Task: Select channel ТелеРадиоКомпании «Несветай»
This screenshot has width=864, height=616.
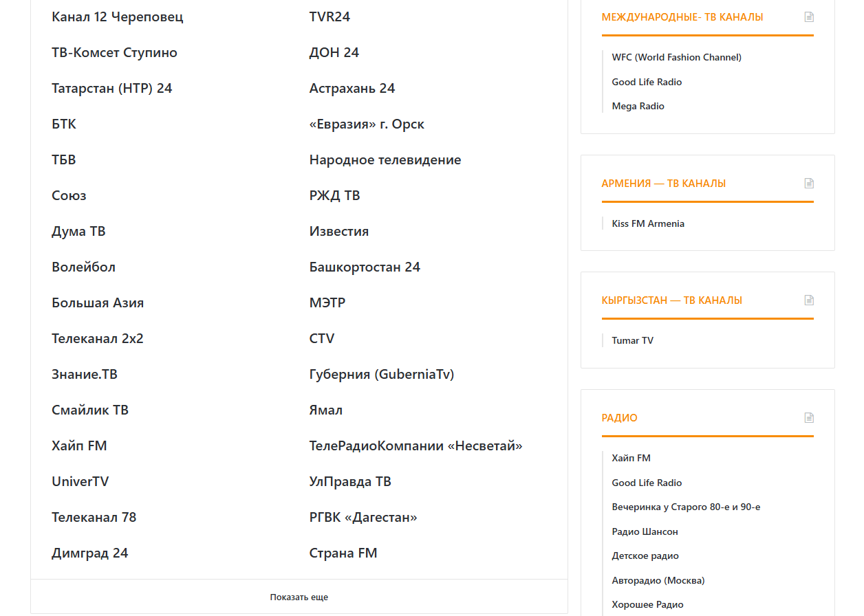Action: 416,445
